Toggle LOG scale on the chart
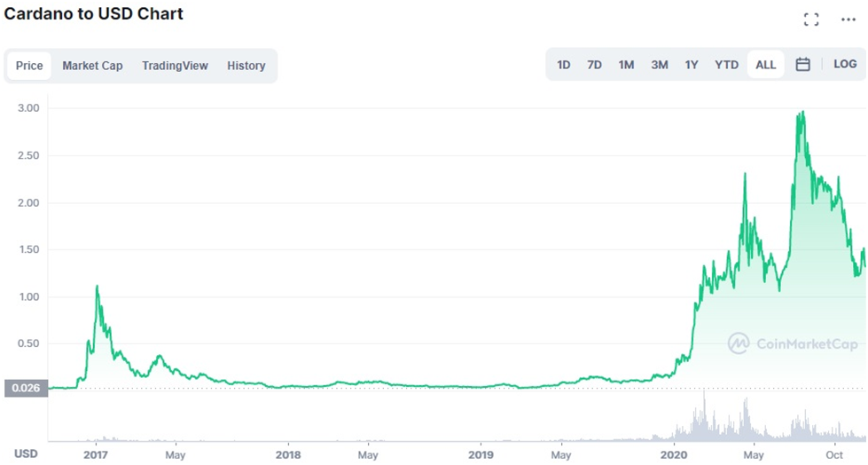The image size is (868, 465). coord(845,65)
